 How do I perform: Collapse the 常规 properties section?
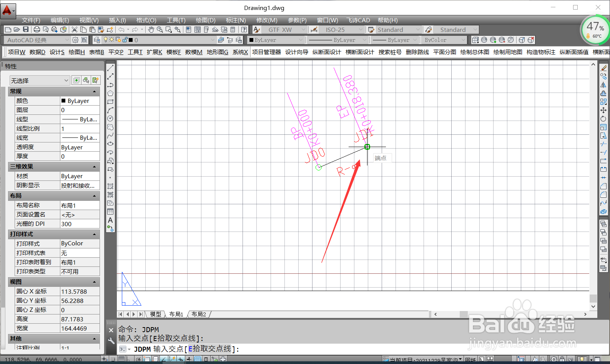click(x=95, y=91)
